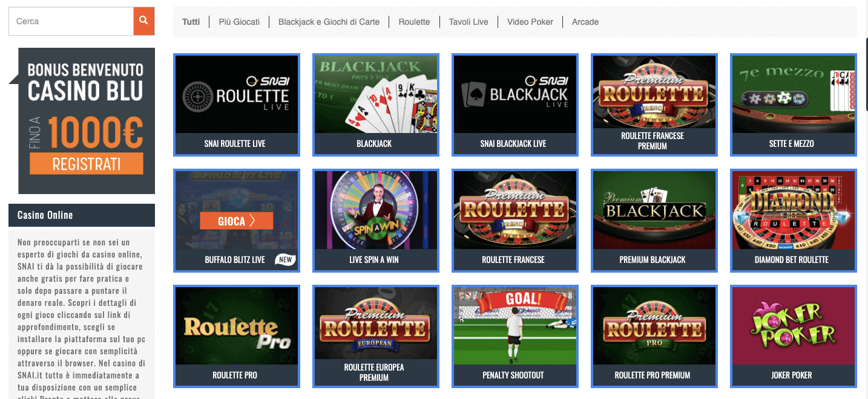Viewport: 868px width, 399px height.
Task: Open the Arcade category tab
Action: (585, 22)
